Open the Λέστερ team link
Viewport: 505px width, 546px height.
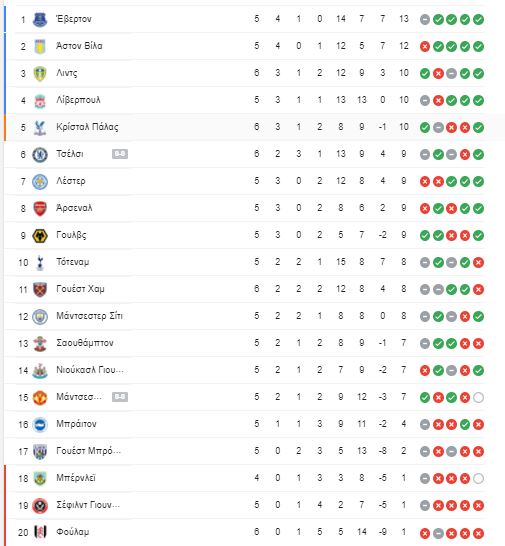(x=71, y=181)
